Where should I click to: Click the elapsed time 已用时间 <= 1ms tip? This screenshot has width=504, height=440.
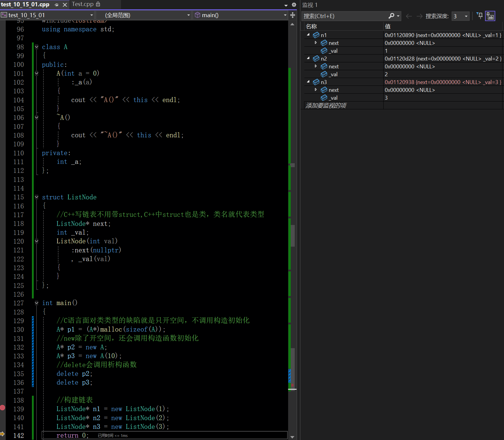click(x=113, y=436)
